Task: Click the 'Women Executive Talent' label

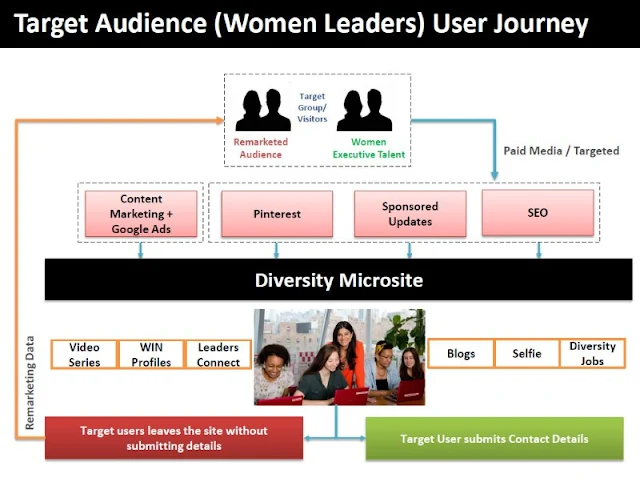Action: pos(369,148)
